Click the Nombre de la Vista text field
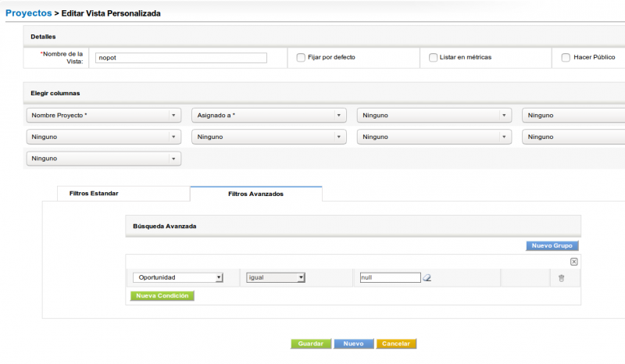The width and height of the screenshot is (625, 364). point(180,58)
